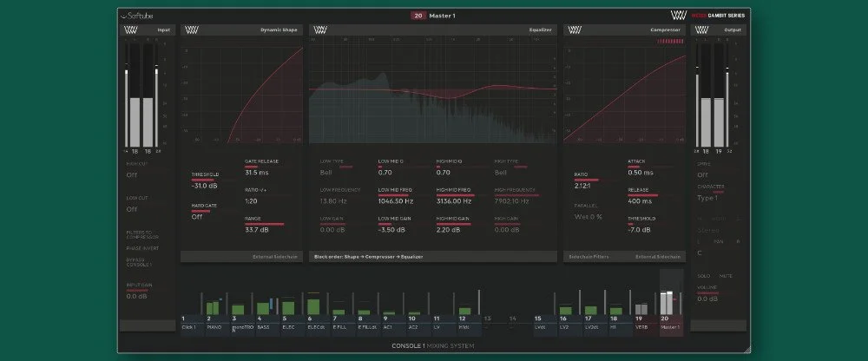Select channel 18 H1
The height and width of the screenshot is (361, 868).
(x=621, y=326)
